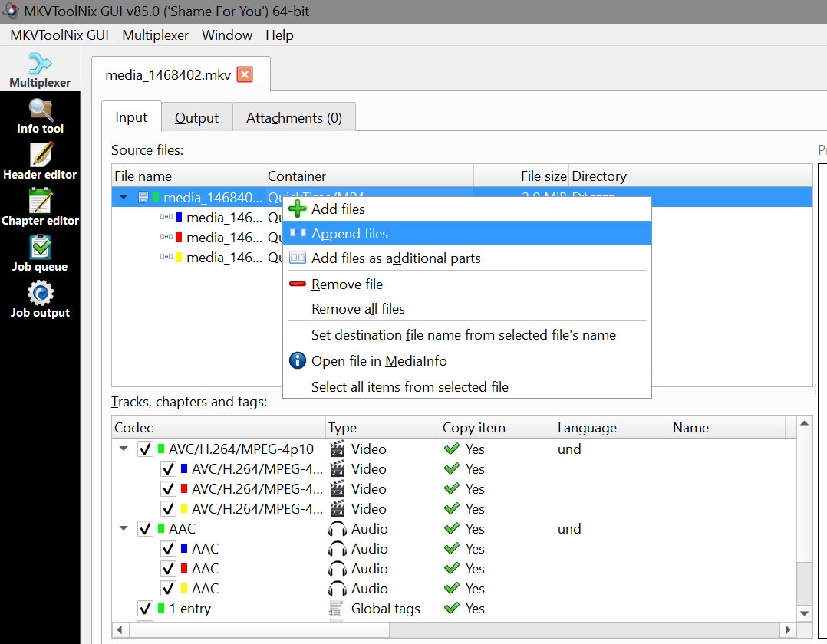Switch to the Output tab
The height and width of the screenshot is (644, 827).
click(196, 117)
